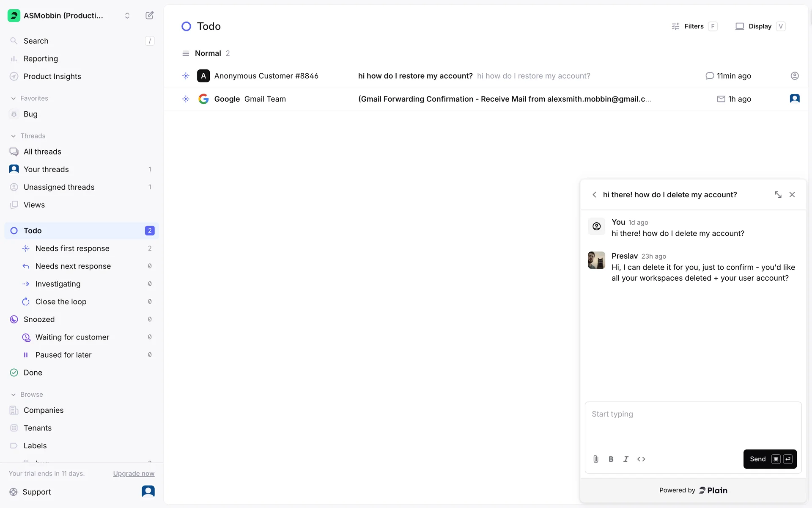Image resolution: width=812 pixels, height=508 pixels.
Task: Send the chat message
Action: tap(770, 459)
